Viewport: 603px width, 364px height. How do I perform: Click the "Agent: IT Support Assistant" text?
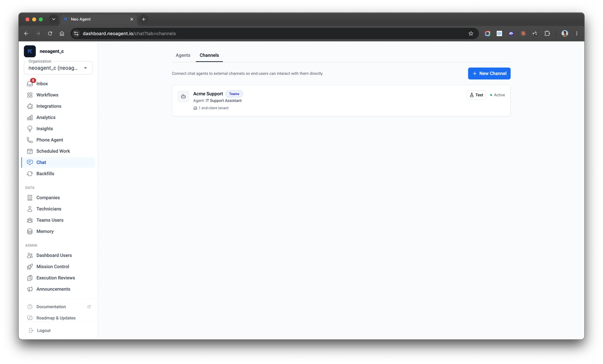click(217, 101)
